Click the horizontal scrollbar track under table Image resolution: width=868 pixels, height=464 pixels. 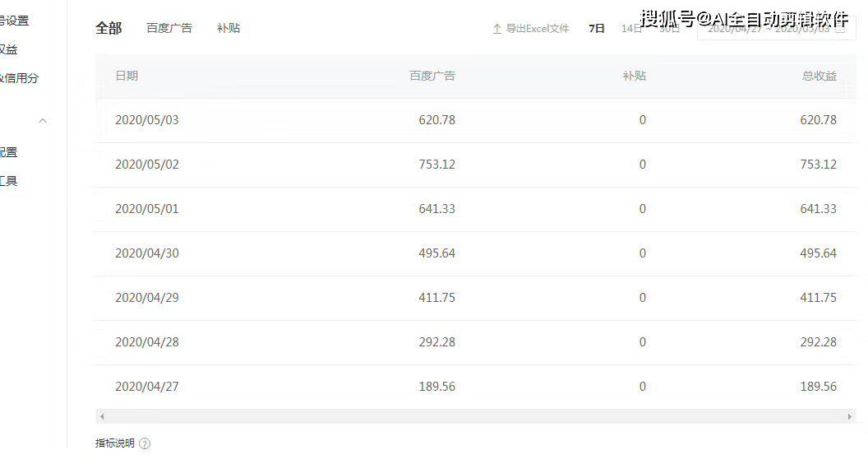[x=475, y=417]
